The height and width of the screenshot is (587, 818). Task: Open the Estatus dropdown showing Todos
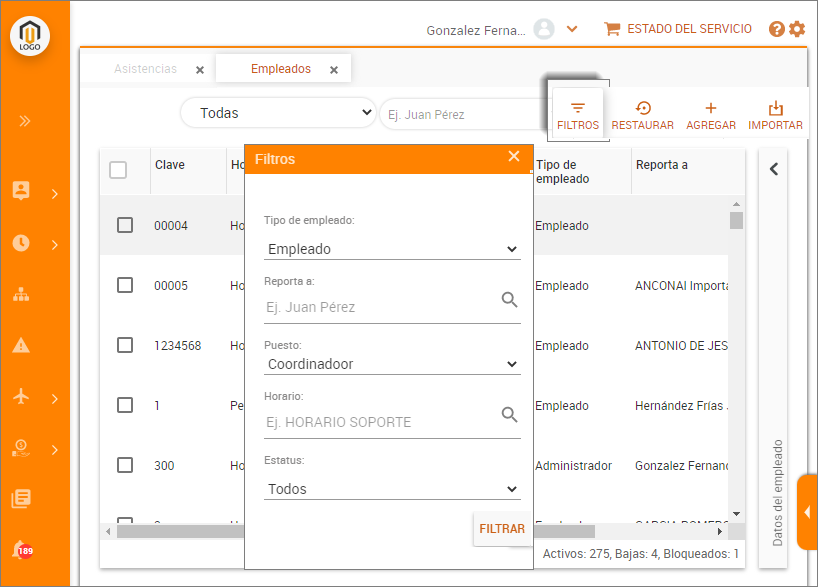(392, 489)
